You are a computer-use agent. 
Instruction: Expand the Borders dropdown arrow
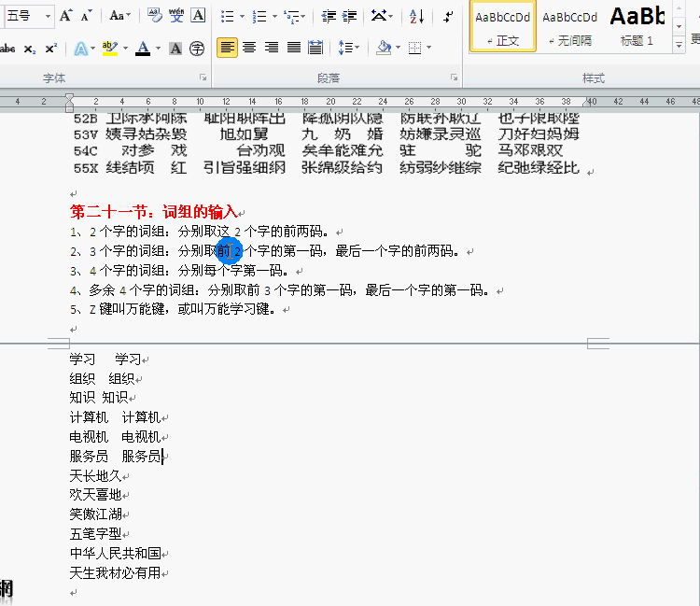click(x=429, y=48)
